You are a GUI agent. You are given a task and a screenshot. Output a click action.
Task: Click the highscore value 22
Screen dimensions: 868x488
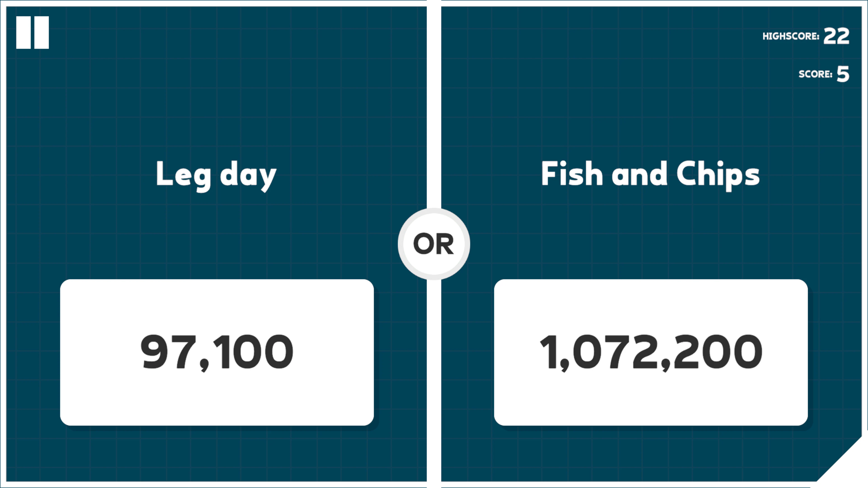836,36
